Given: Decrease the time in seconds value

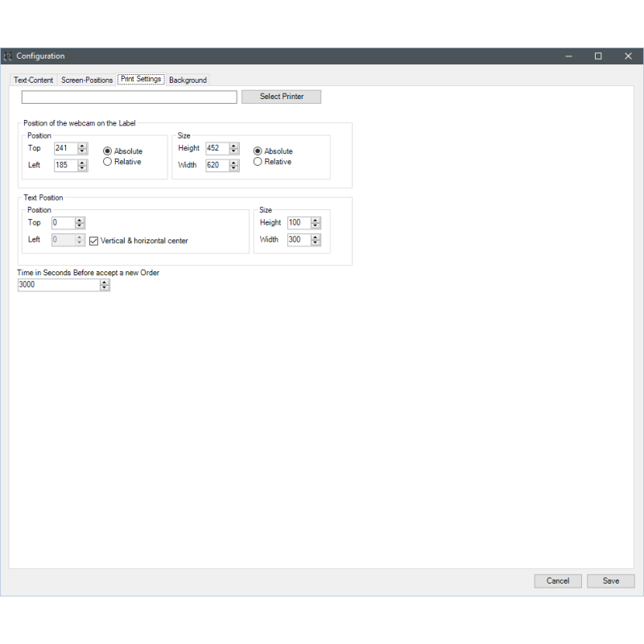Looking at the screenshot, I should [x=105, y=287].
